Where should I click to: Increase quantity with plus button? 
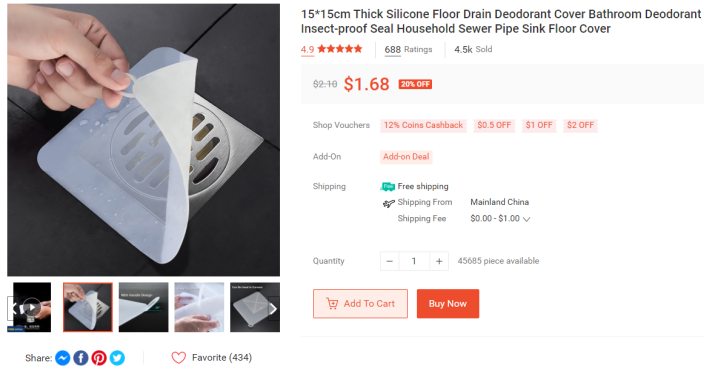pyautogui.click(x=439, y=261)
